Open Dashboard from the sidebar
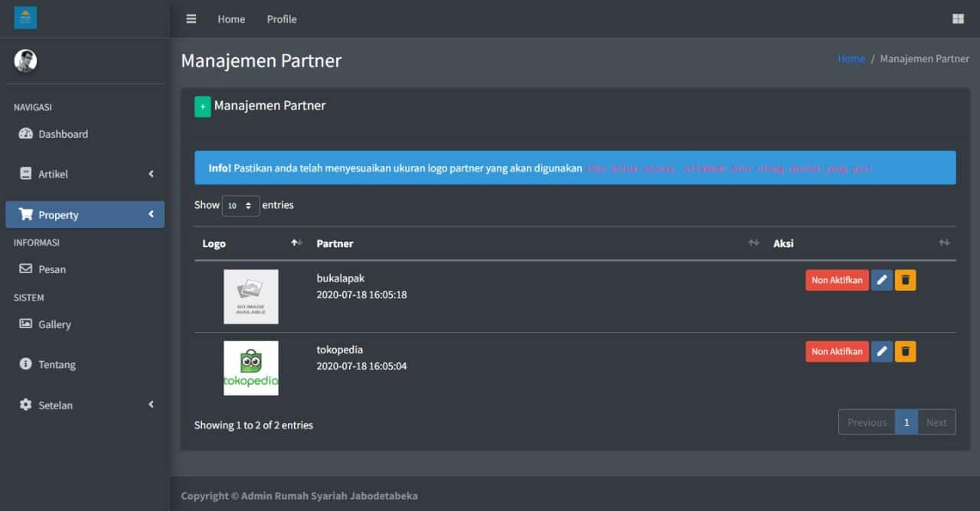The height and width of the screenshot is (511, 980). (x=63, y=134)
